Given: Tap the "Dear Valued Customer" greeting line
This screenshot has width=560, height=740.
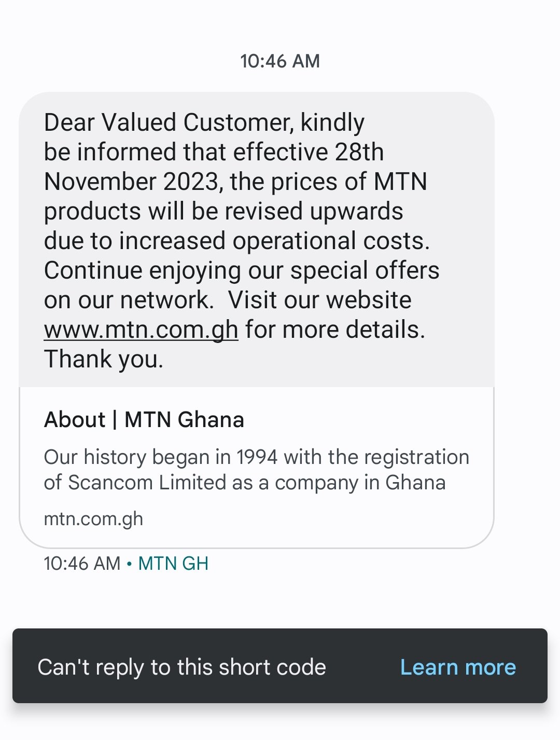Looking at the screenshot, I should pyautogui.click(x=204, y=123).
